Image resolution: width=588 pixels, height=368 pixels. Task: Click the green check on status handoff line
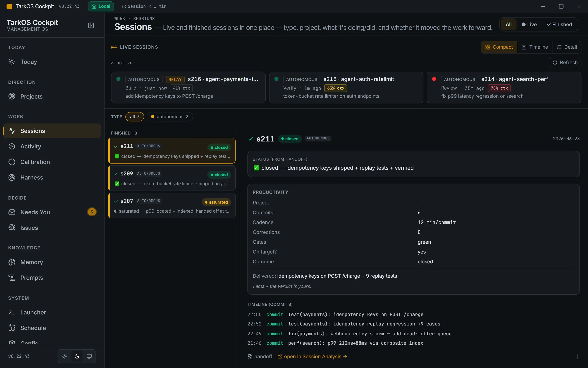pyautogui.click(x=256, y=168)
